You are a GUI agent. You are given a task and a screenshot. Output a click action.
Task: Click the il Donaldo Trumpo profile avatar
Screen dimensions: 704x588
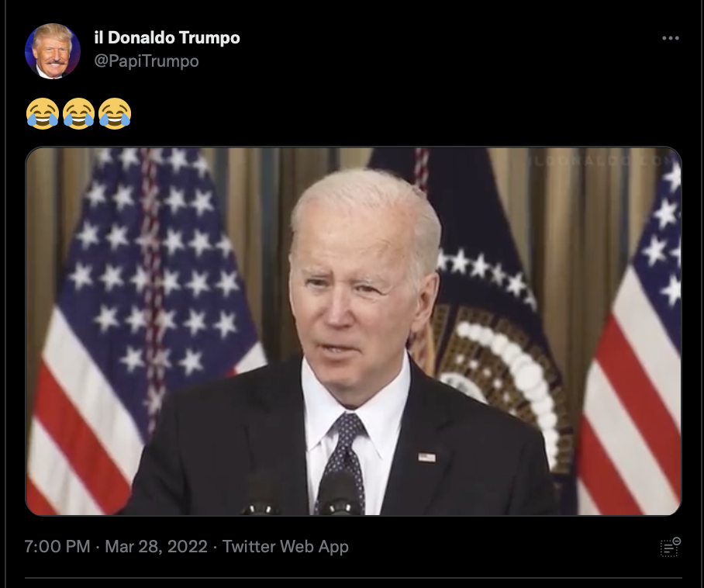pyautogui.click(x=53, y=51)
